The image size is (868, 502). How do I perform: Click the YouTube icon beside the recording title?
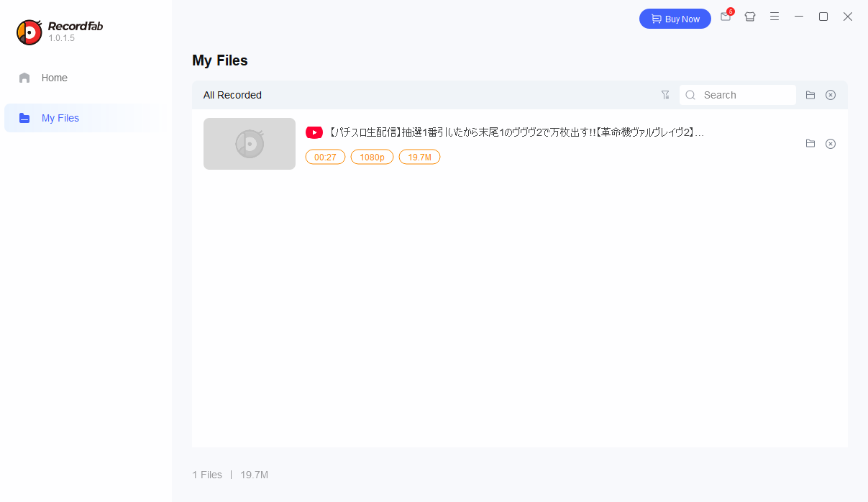(314, 132)
